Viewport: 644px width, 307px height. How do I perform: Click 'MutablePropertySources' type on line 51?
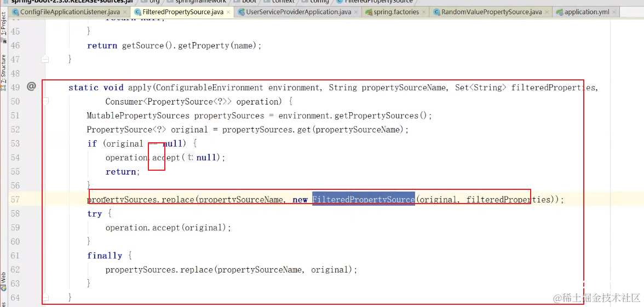[138, 116]
